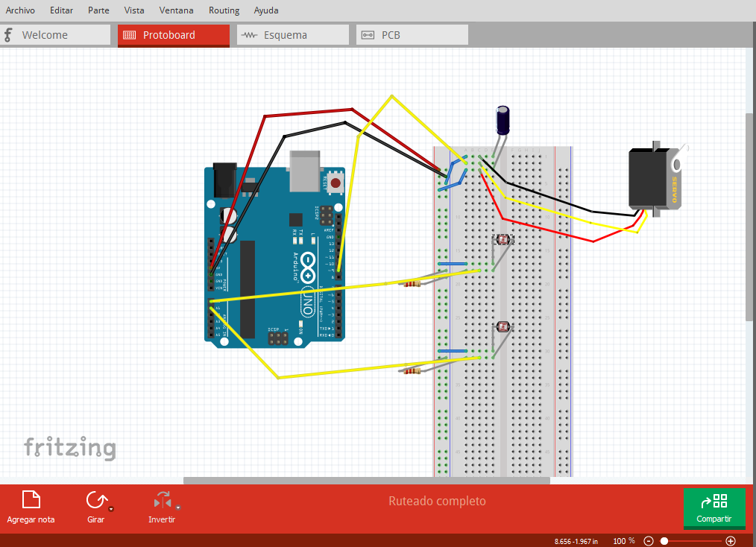
Task: Click the cursor coordinates readout in status bar
Action: pos(576,541)
